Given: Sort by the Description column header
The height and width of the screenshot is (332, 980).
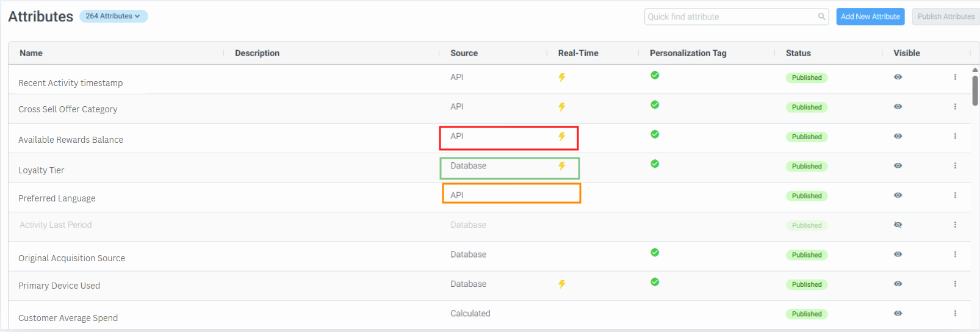Looking at the screenshot, I should click(257, 53).
